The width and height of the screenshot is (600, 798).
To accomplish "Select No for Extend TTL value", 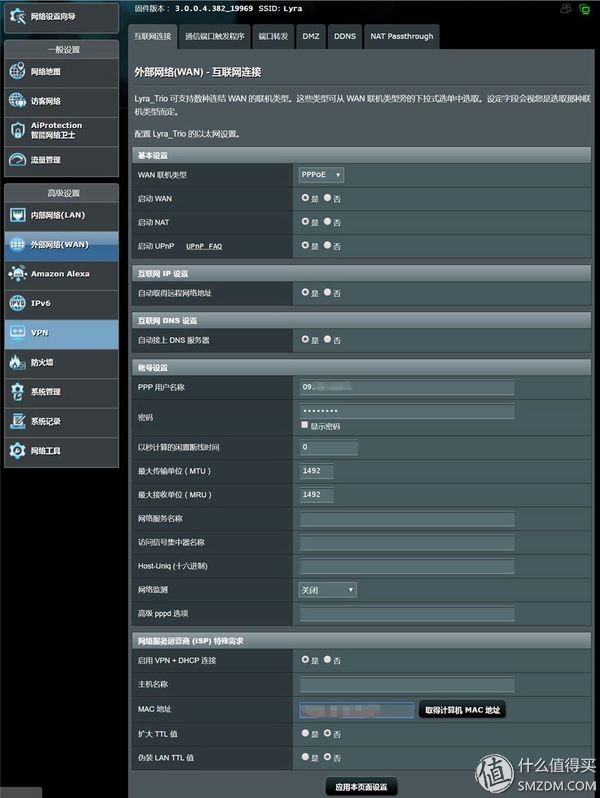I will [x=327, y=733].
